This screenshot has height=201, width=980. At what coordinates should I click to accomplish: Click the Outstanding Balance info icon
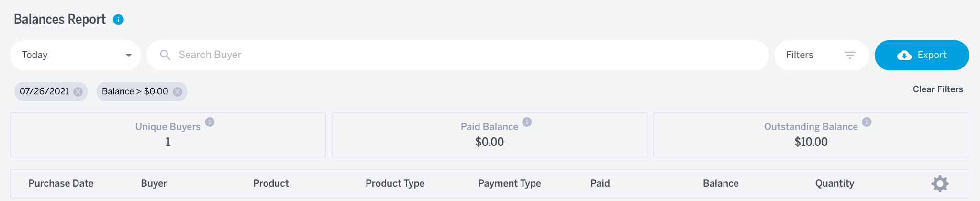pyautogui.click(x=867, y=122)
